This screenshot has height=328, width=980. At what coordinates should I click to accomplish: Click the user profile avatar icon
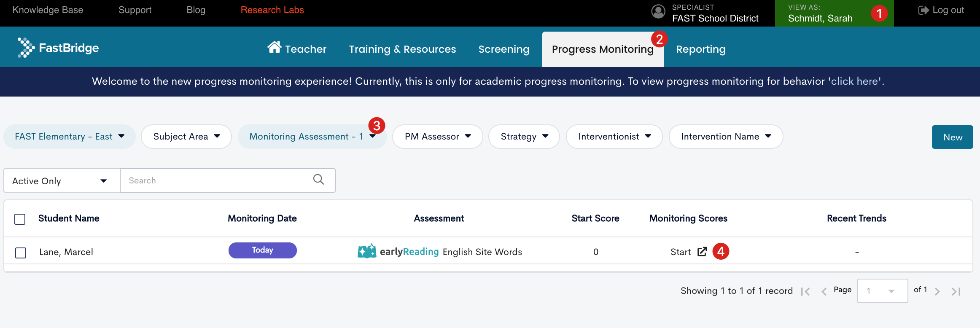click(658, 11)
